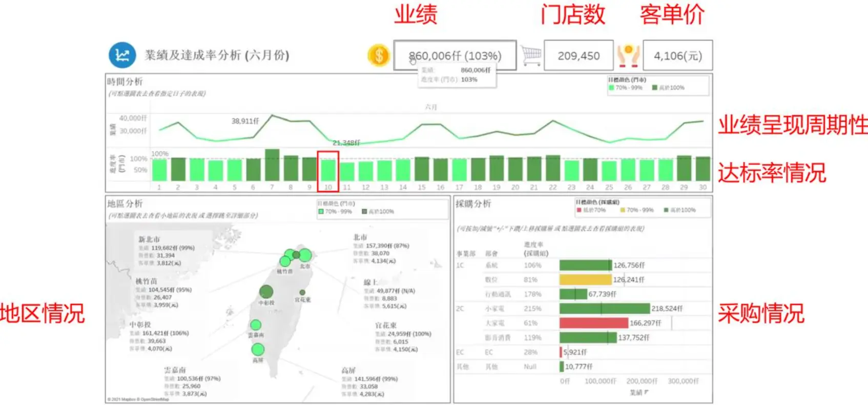Click the 1C business unit row header
The width and height of the screenshot is (868, 405).
point(460,265)
